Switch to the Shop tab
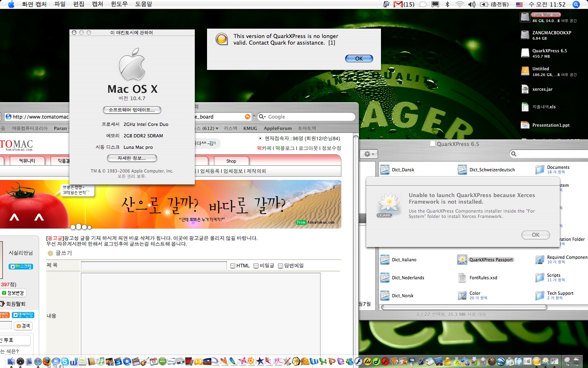 click(x=231, y=161)
